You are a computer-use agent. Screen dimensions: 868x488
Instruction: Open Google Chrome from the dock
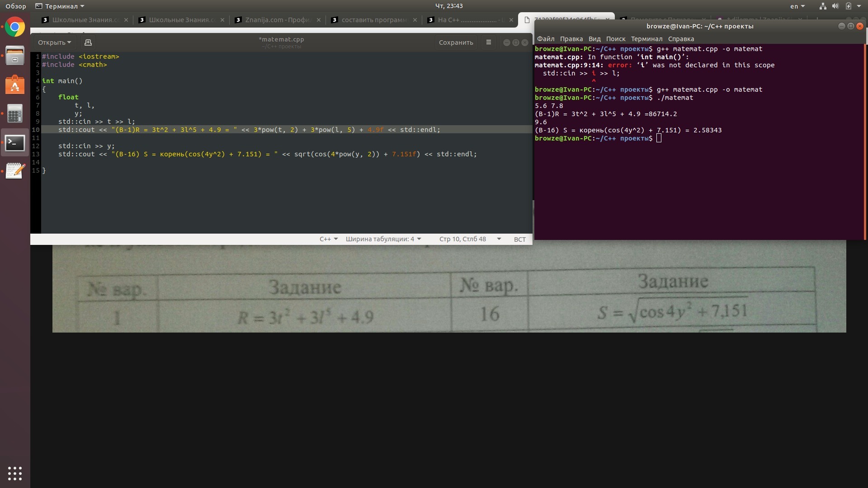[15, 28]
